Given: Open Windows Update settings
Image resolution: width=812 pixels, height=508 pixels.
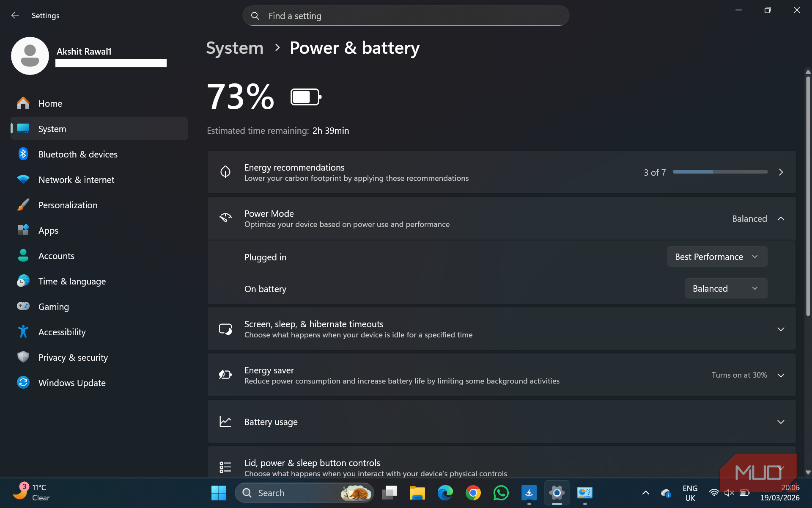Looking at the screenshot, I should pos(99,383).
